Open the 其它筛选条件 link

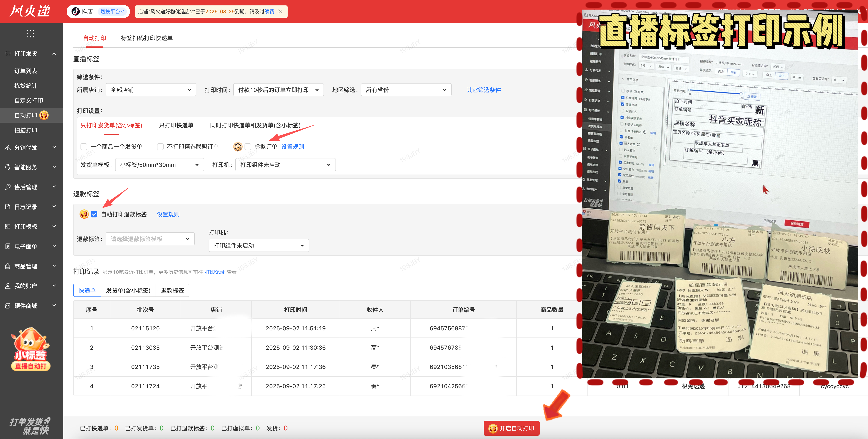point(484,90)
